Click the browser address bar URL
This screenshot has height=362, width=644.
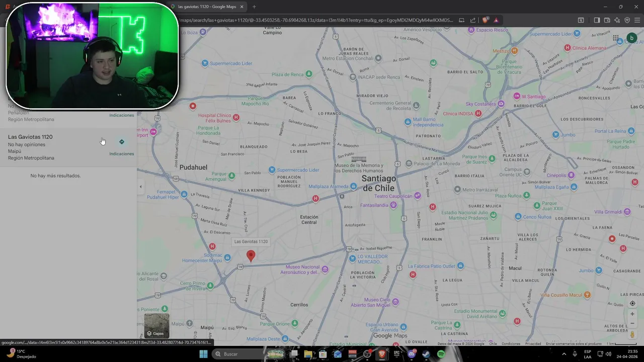(x=316, y=20)
